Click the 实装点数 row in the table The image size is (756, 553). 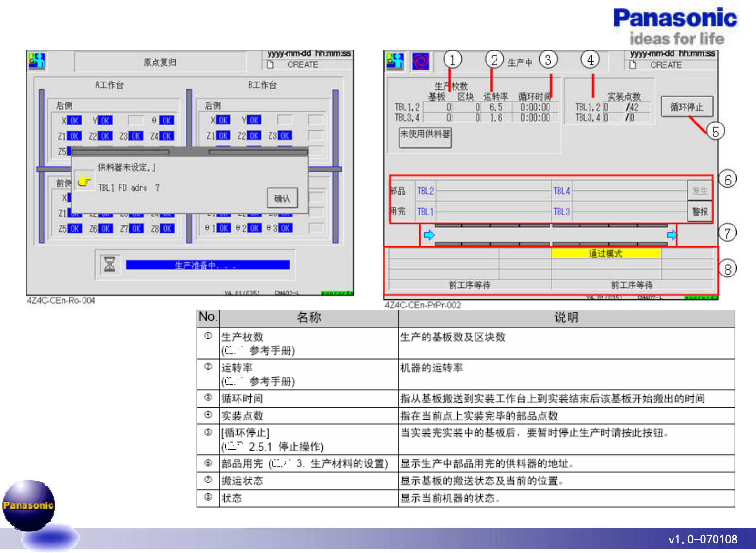coord(466,416)
